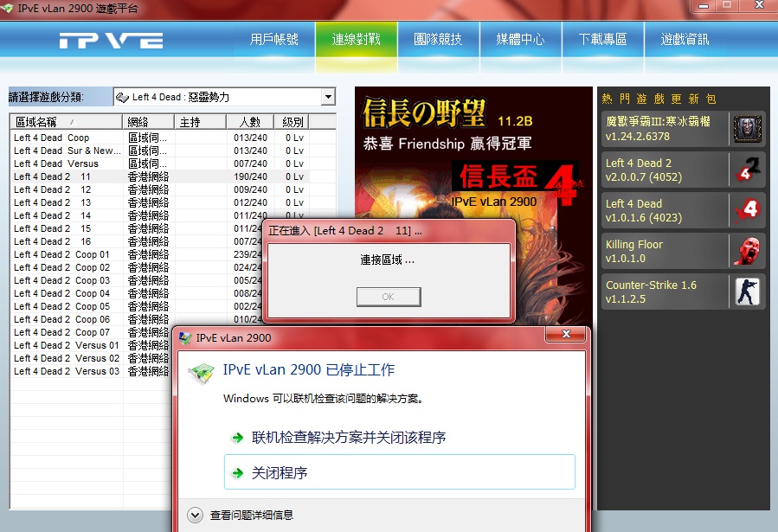Screen dimensions: 778x532
Task: Click the Left 4 Dead gamepad icon in combo box
Action: click(122, 97)
